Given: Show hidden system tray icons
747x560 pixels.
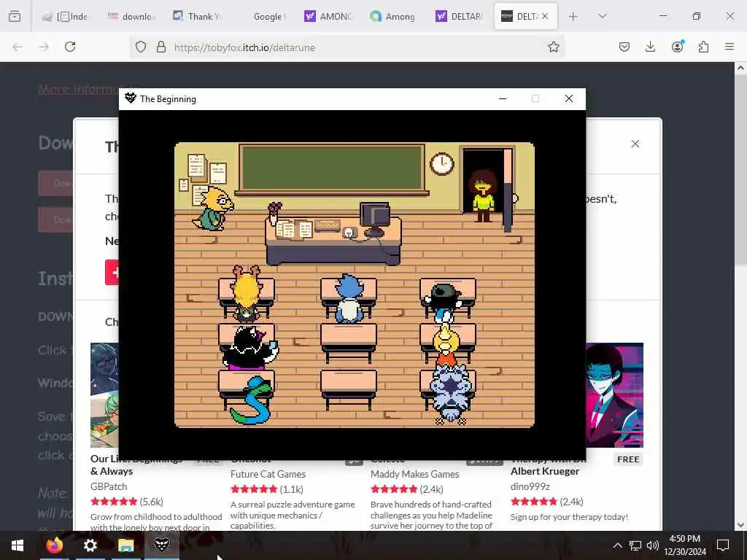Looking at the screenshot, I should pos(617,545).
